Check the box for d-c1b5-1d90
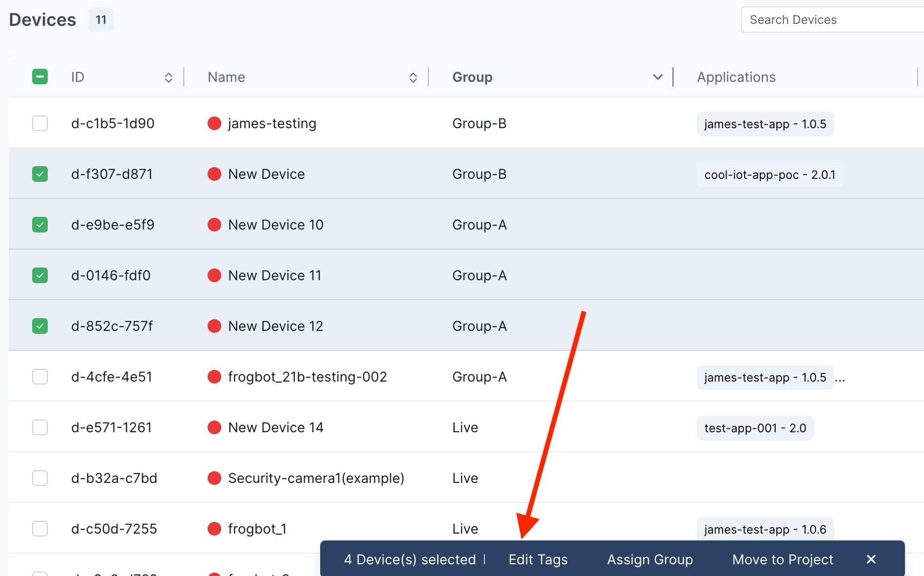Screen dimensions: 924x576 tap(40, 123)
